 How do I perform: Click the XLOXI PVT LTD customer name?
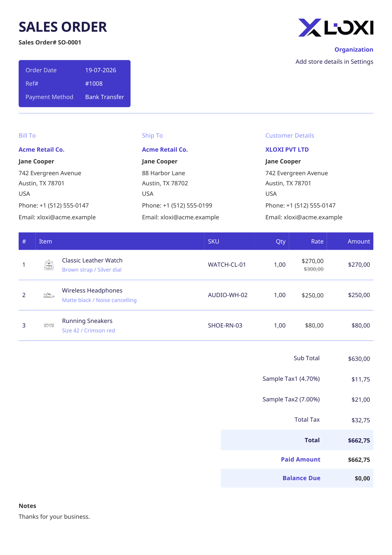tap(287, 149)
